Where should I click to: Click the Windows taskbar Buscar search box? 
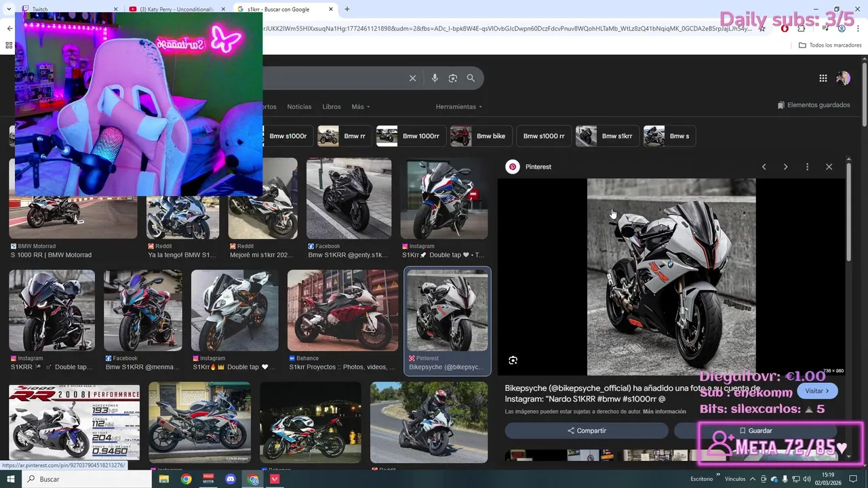pos(87,479)
